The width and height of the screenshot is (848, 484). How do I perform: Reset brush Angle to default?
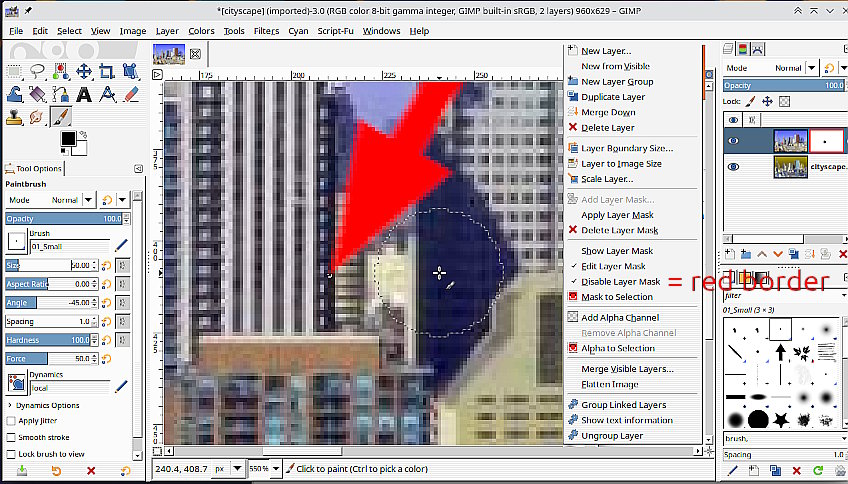(x=107, y=303)
